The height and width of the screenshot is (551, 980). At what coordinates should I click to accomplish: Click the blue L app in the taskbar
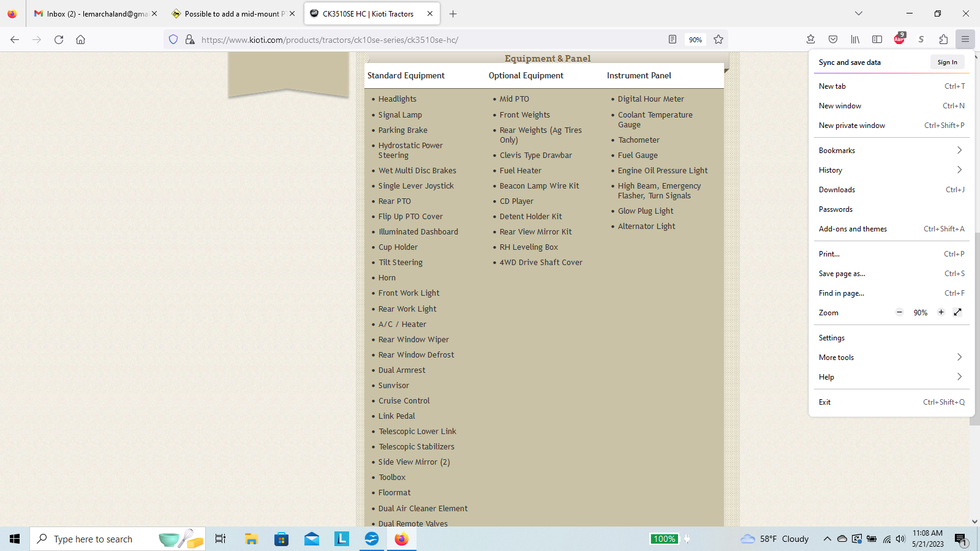click(342, 539)
